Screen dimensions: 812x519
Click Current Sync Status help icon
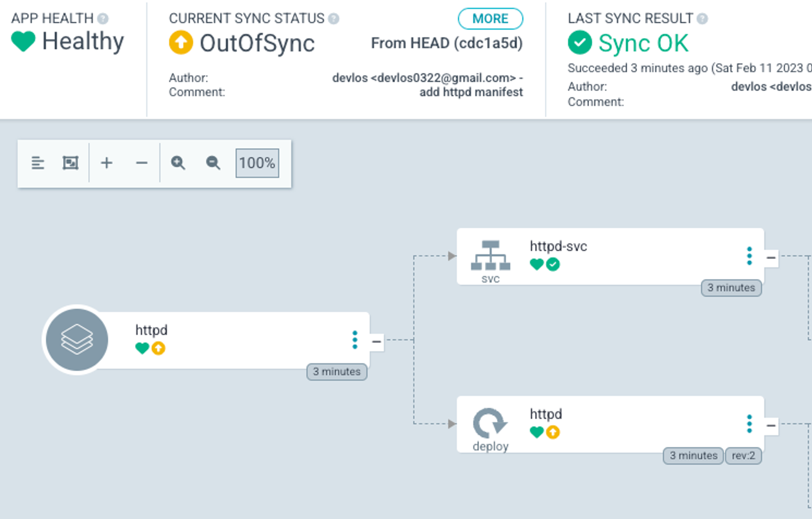(334, 19)
